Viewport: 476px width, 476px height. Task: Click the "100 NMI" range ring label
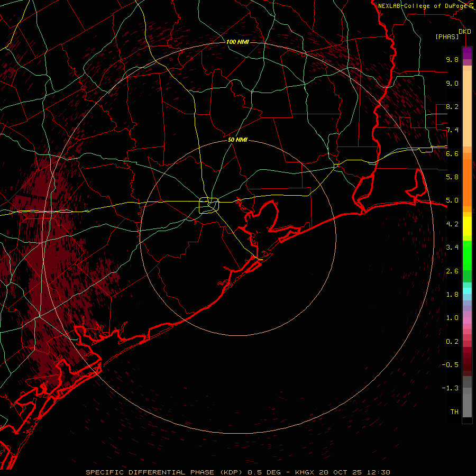[237, 42]
